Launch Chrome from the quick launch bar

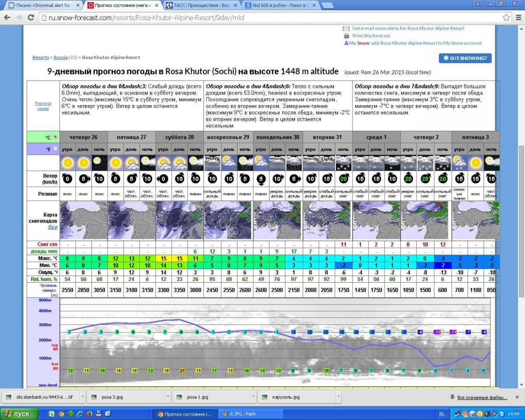coord(61,413)
